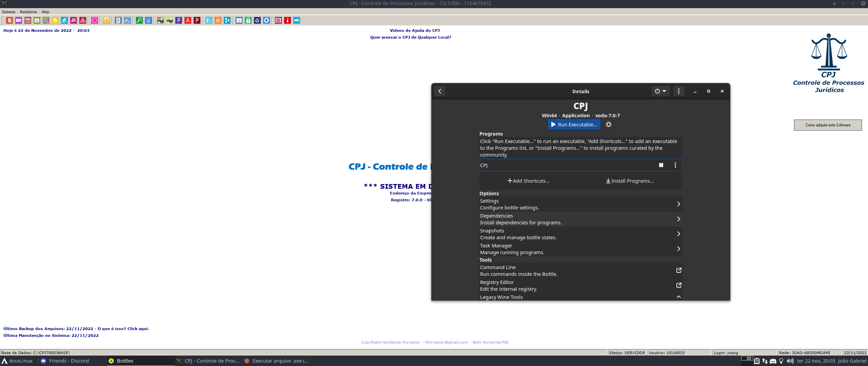
Task: Click the taskbar clock 'ter 22 nov, 20:03'
Action: [816, 361]
